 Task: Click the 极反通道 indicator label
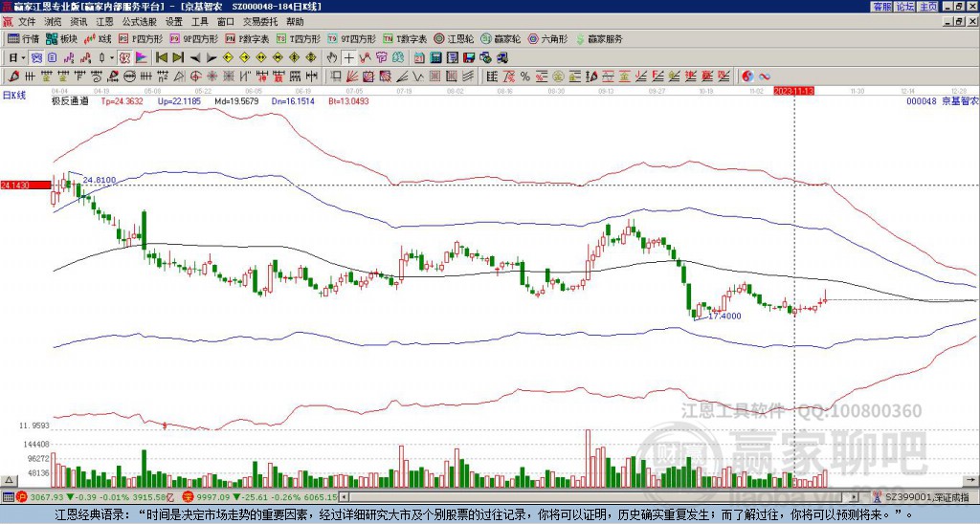coord(70,100)
